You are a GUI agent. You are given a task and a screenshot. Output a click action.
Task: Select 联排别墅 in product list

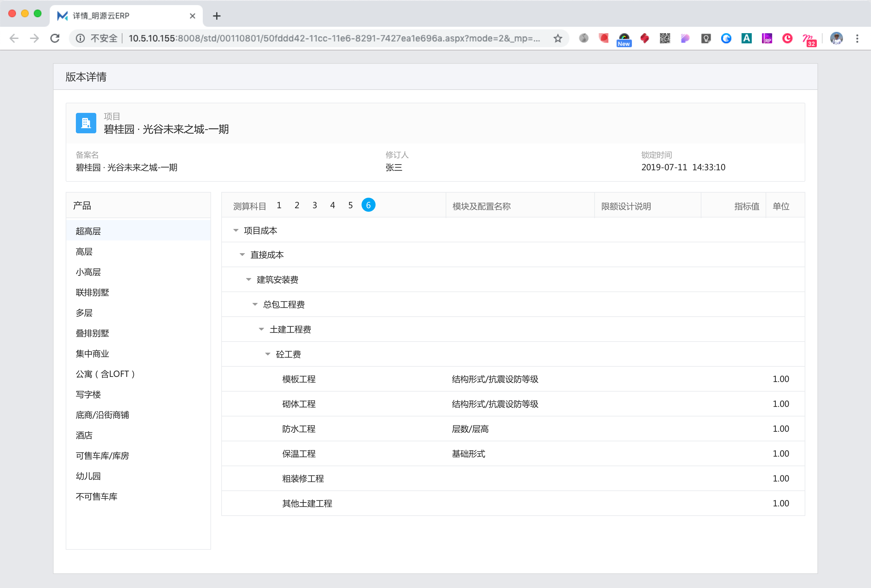tap(138, 293)
